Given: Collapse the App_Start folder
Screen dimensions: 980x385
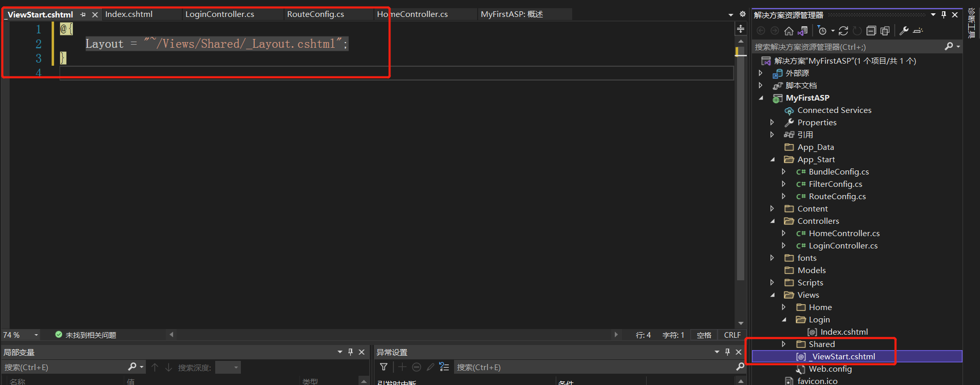Looking at the screenshot, I should click(772, 160).
